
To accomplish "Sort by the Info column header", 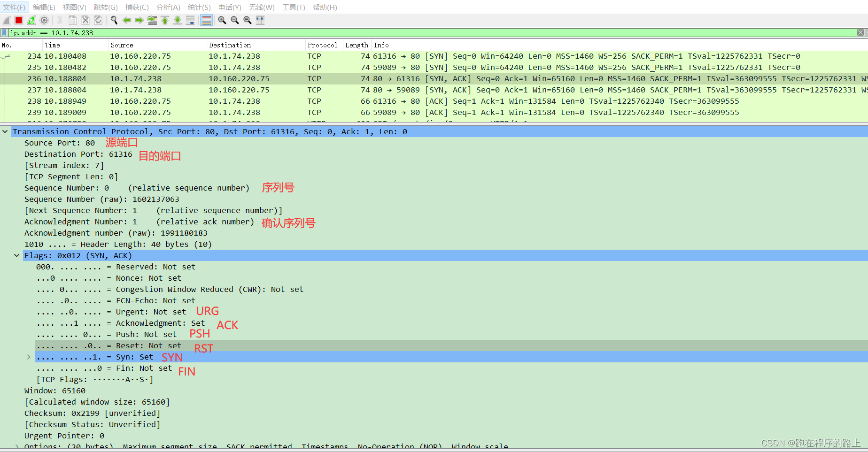I will [x=620, y=45].
